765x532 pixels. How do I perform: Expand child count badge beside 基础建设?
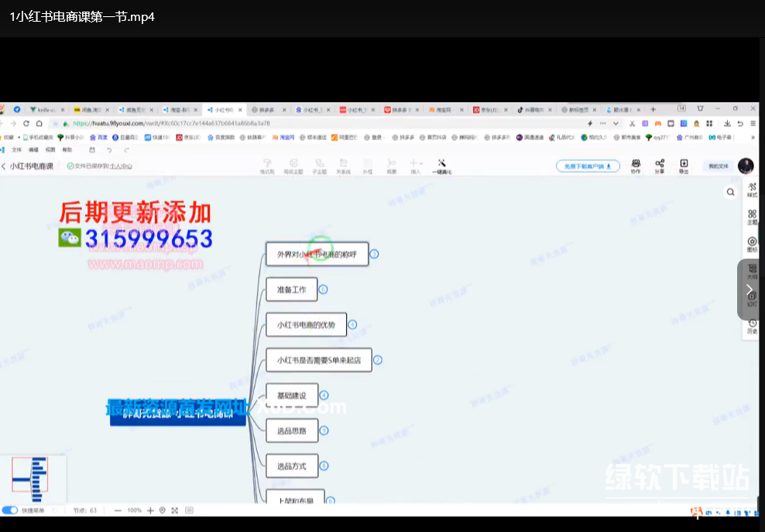point(324,395)
